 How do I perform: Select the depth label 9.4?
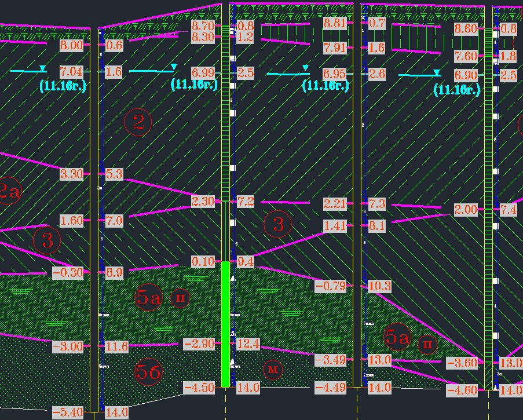(246, 262)
